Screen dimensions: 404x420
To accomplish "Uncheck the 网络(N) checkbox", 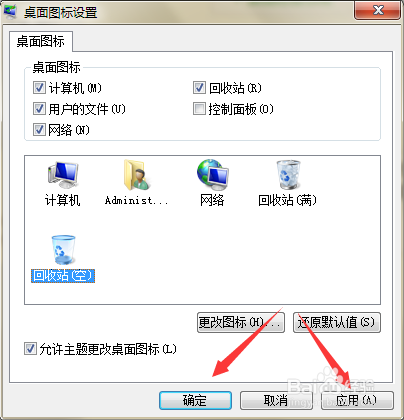I will click(39, 129).
